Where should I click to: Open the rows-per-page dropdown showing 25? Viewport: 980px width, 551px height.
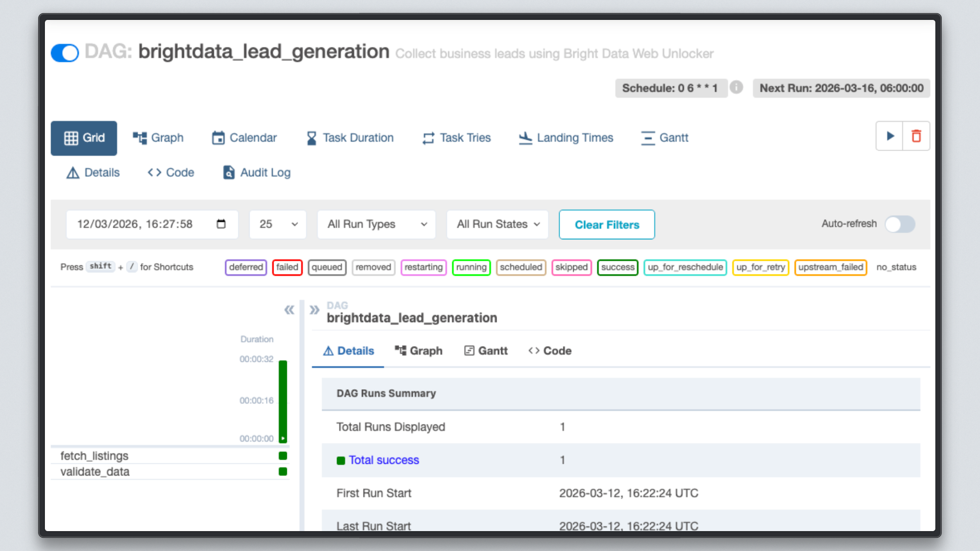tap(277, 224)
